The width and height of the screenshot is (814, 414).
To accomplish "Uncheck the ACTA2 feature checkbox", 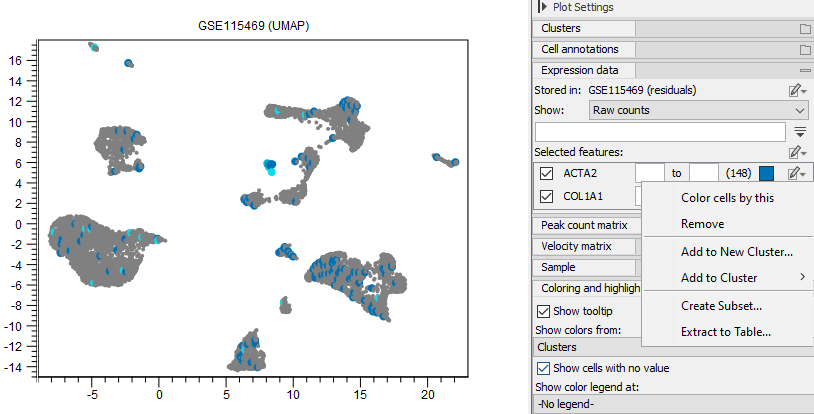I will pyautogui.click(x=546, y=173).
